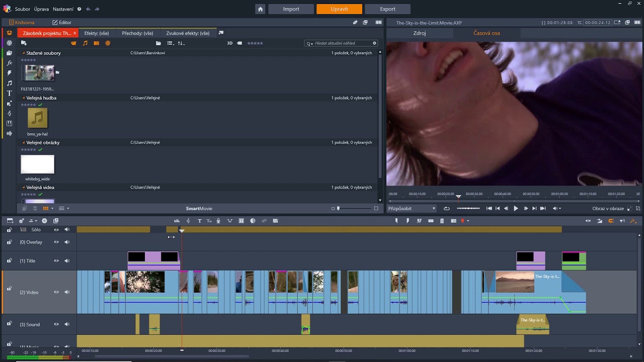
Task: Click the playback speed shuttle slider
Action: [468, 208]
